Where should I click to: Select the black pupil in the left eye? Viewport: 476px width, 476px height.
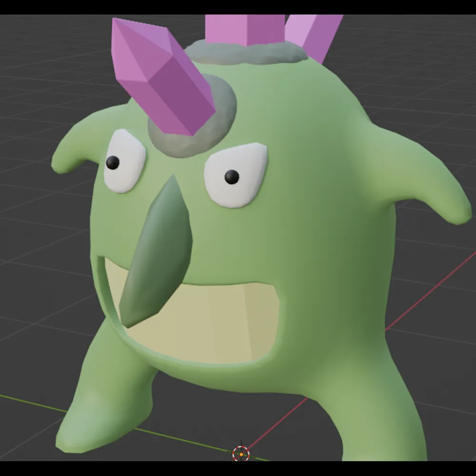tap(113, 163)
